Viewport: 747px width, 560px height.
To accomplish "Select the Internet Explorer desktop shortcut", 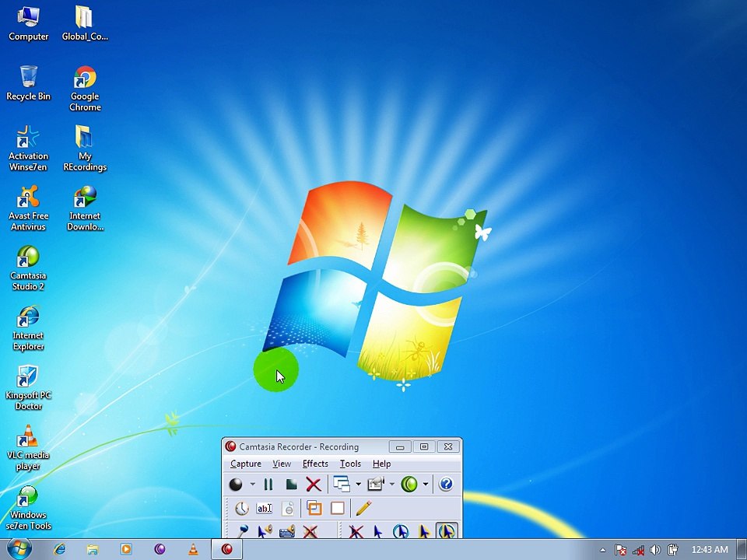I will click(29, 328).
